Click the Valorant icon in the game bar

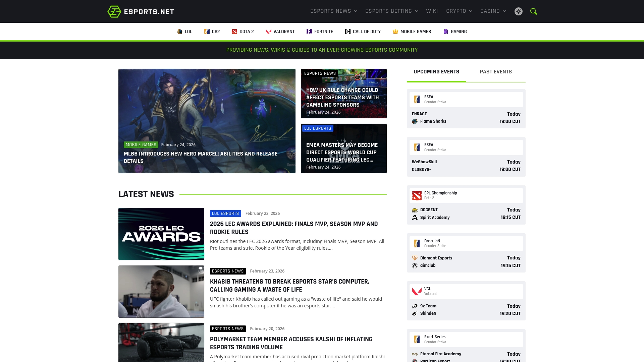(268, 32)
